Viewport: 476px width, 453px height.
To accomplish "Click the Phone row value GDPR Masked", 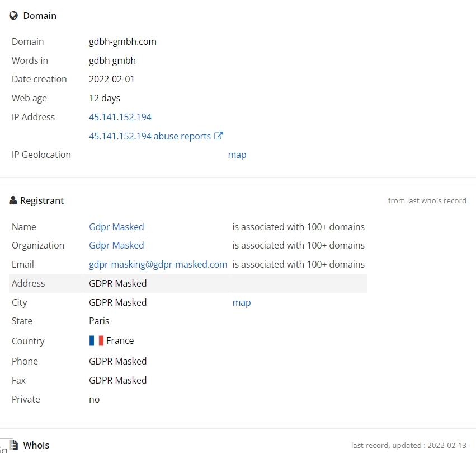I will point(118,361).
